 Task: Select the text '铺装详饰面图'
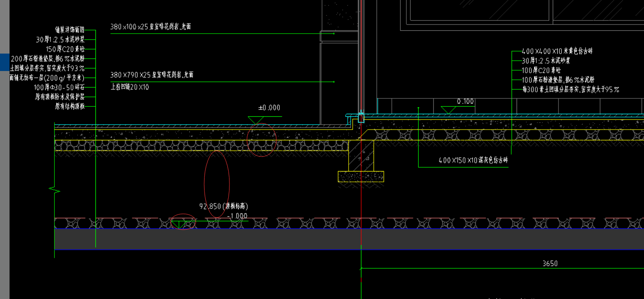point(69,30)
